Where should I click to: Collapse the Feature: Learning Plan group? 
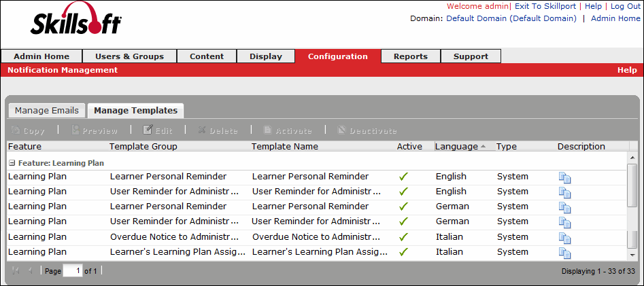(x=12, y=163)
